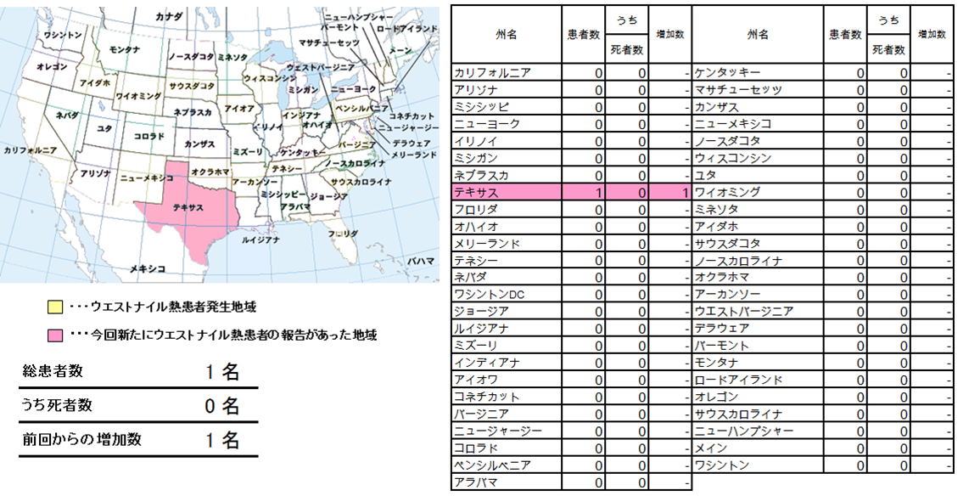Click the 患者数 value in the テキサス row
The width and height of the screenshot is (980, 496).
(x=583, y=193)
